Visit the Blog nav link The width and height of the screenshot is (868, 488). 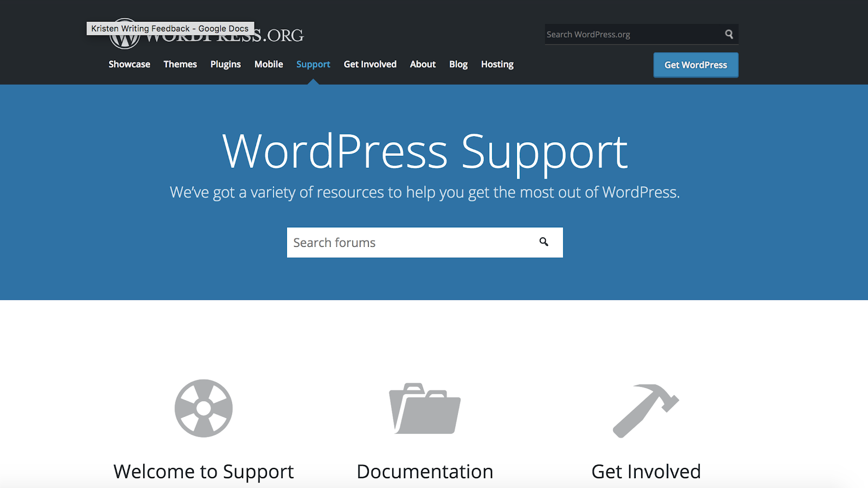pyautogui.click(x=458, y=64)
